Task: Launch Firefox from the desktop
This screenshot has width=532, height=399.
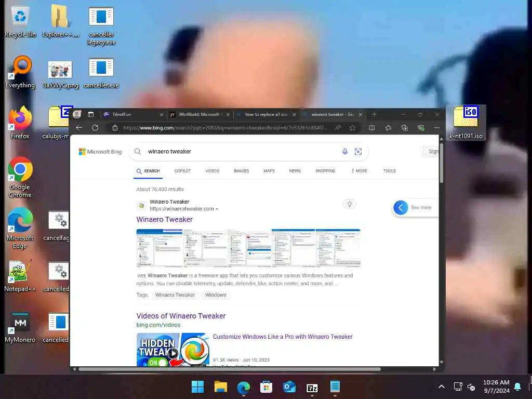Action: click(x=20, y=123)
